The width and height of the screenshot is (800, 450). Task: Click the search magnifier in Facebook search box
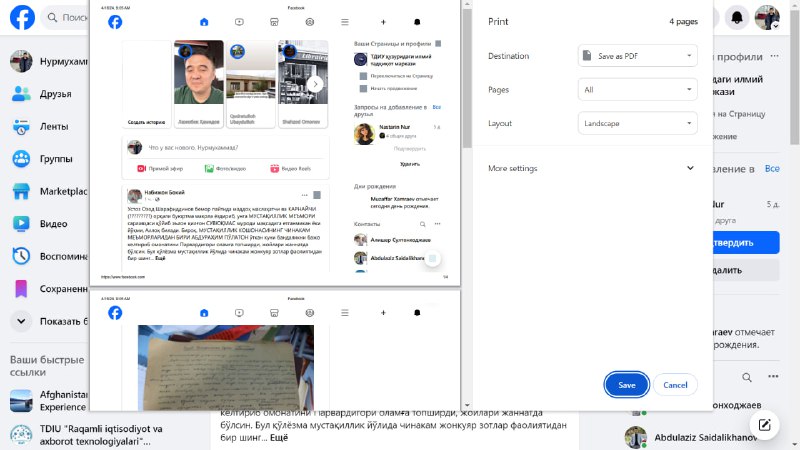[52, 18]
